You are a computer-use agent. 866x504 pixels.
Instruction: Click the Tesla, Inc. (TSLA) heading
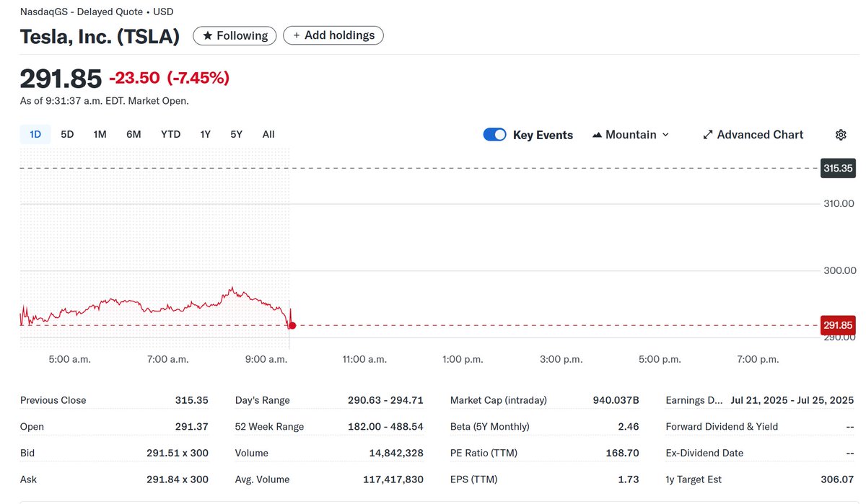(100, 37)
